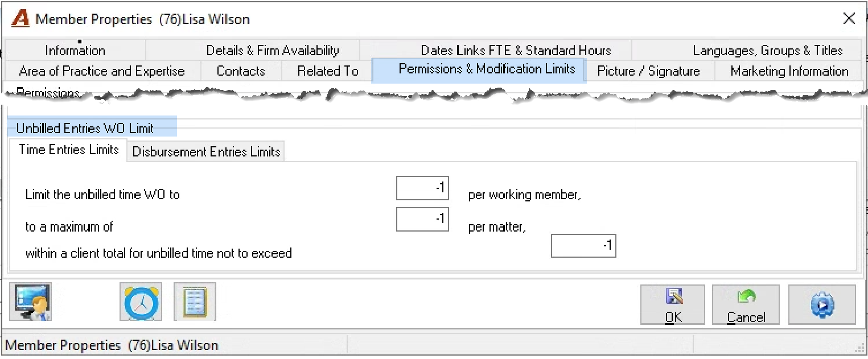The height and width of the screenshot is (359, 868).
Task: Click the notepad list icon button
Action: click(x=195, y=302)
